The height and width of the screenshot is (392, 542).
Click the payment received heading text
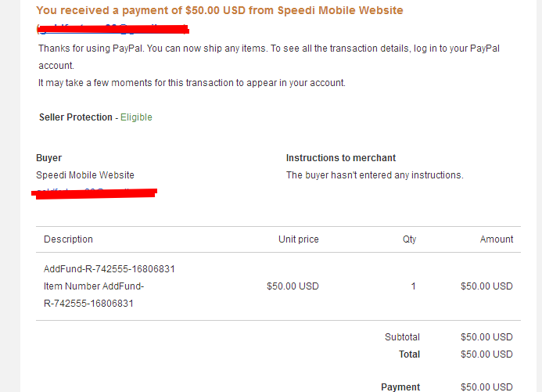(x=220, y=10)
